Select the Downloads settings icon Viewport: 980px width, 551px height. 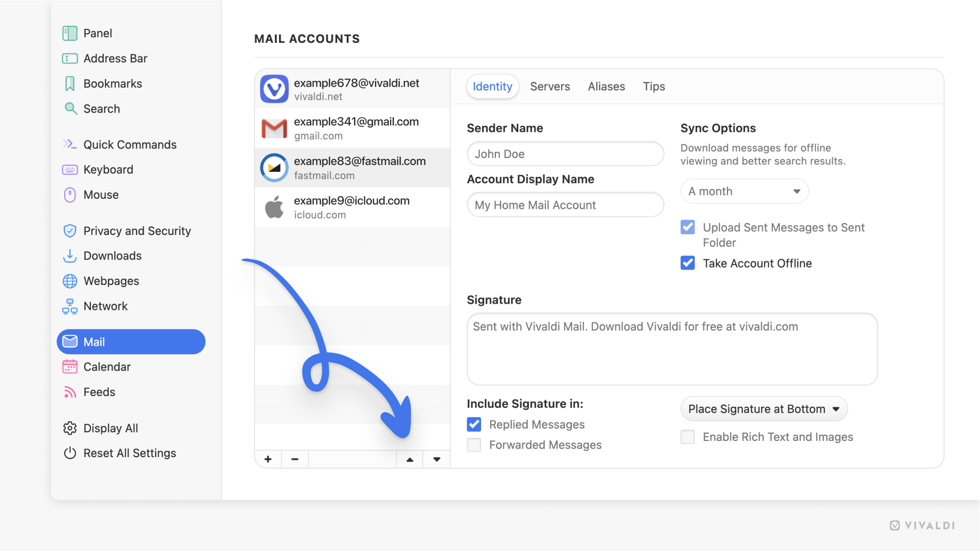click(69, 256)
